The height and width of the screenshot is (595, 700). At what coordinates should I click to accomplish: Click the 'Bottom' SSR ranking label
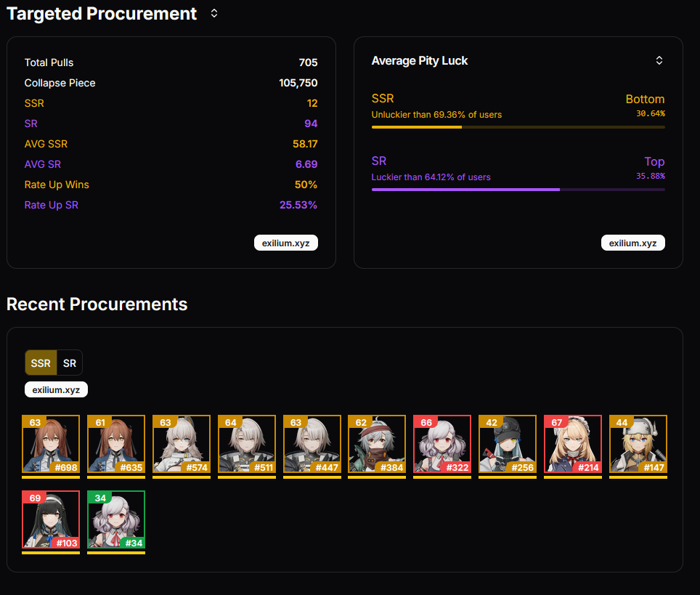(x=645, y=99)
